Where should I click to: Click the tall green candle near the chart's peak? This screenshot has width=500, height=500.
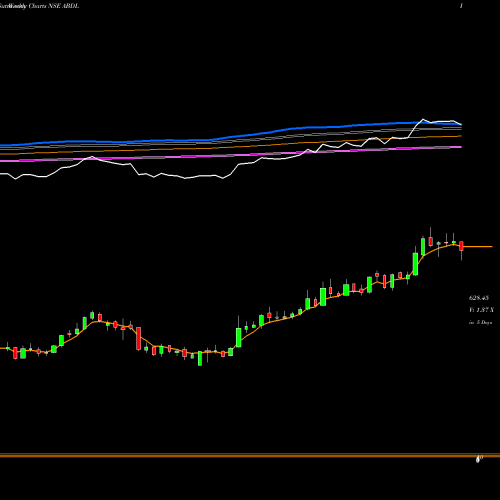click(x=415, y=264)
